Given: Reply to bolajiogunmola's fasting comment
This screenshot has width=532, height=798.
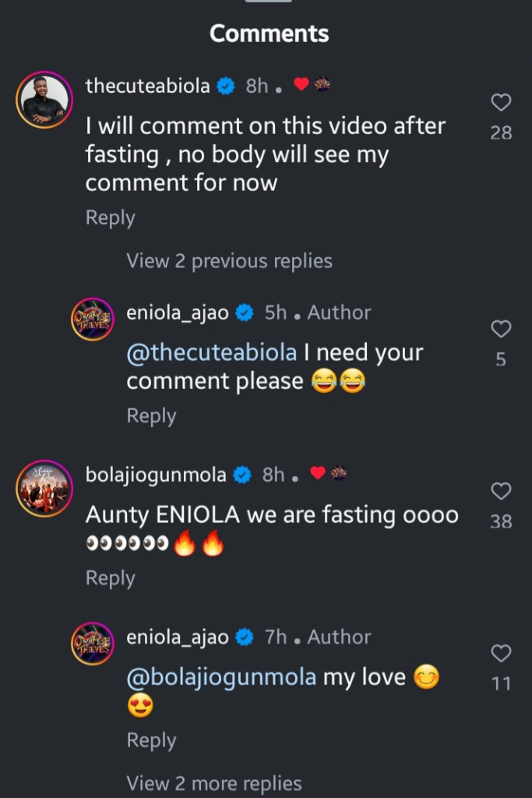Looking at the screenshot, I should (x=110, y=578).
